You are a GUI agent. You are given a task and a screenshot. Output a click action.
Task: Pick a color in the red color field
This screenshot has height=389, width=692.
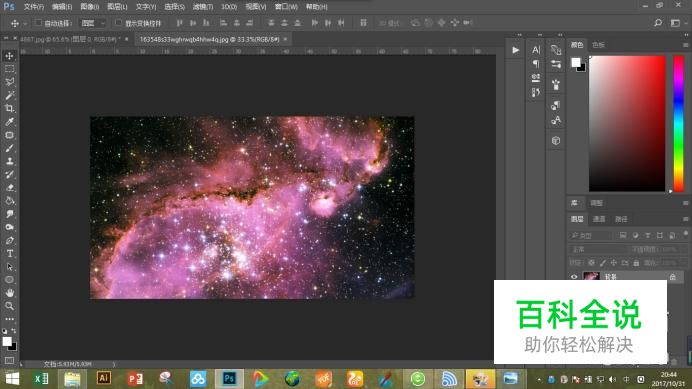pos(627,124)
